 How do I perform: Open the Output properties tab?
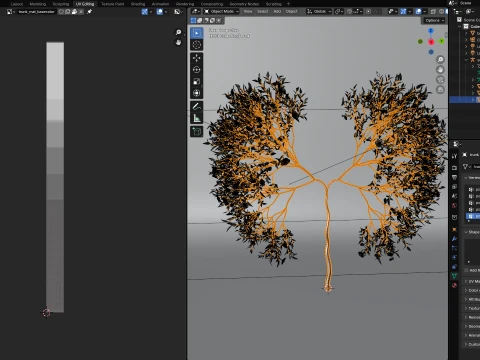click(454, 177)
